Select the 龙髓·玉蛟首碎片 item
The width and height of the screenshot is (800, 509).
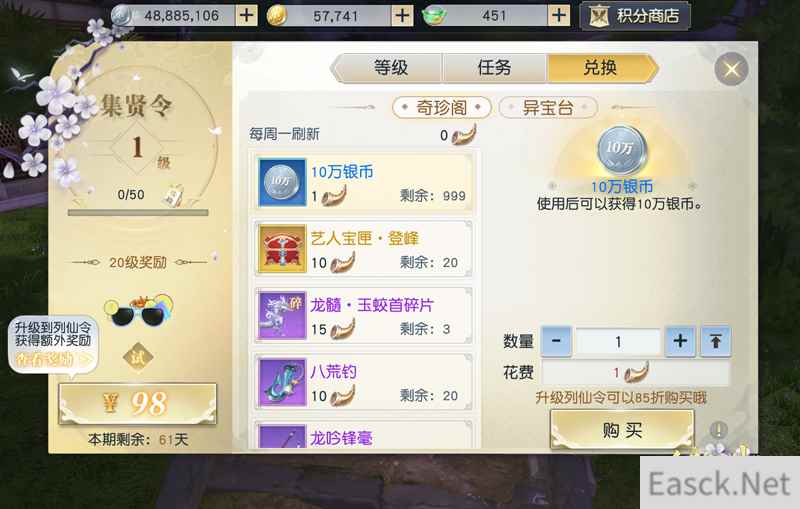364,315
